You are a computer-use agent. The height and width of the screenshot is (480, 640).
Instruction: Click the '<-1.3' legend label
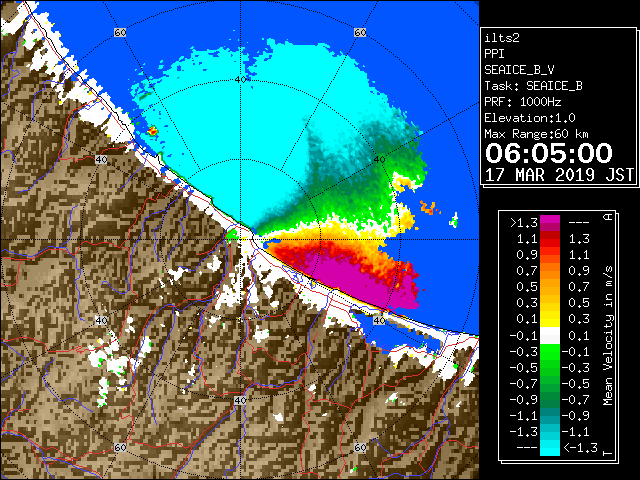pyautogui.click(x=580, y=448)
